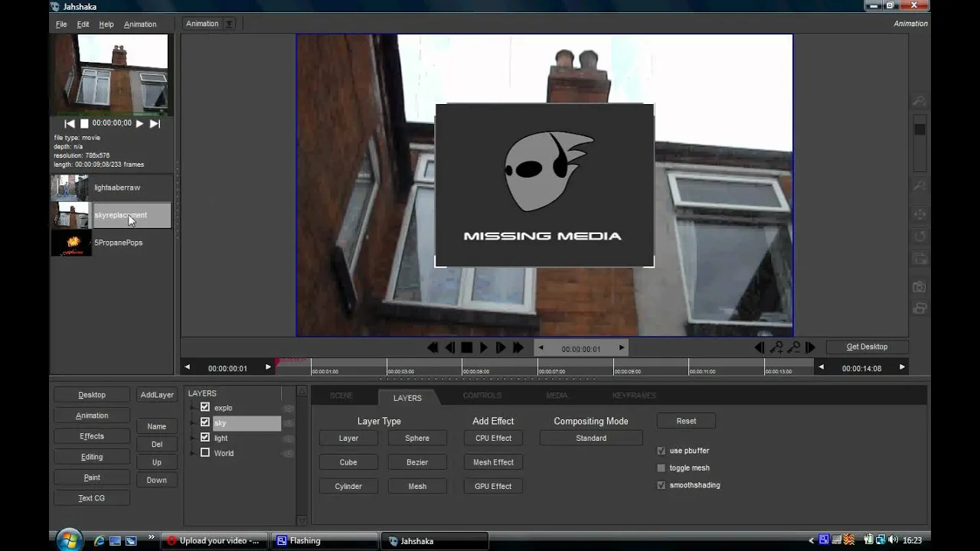Viewport: 980px width, 551px height.
Task: Decrease the current frame timecode arrow
Action: click(x=541, y=347)
